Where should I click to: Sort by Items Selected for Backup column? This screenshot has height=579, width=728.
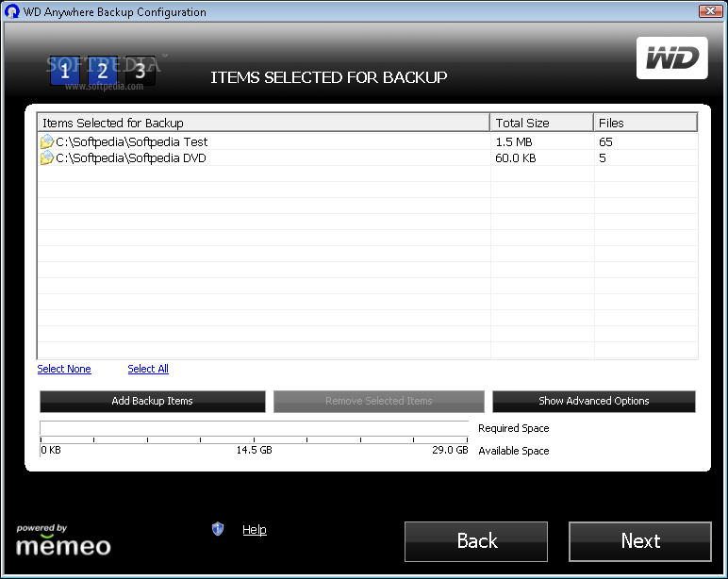(x=263, y=123)
